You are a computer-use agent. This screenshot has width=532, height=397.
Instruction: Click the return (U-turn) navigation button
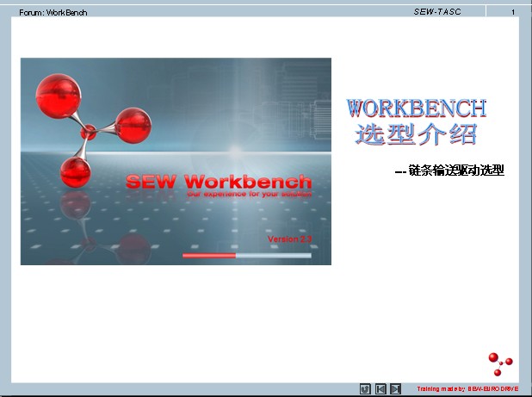click(365, 389)
